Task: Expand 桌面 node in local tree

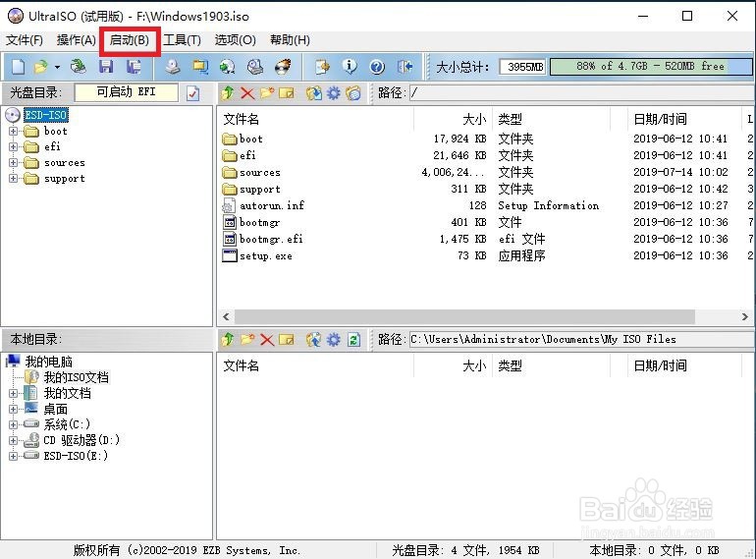Action: pos(13,409)
